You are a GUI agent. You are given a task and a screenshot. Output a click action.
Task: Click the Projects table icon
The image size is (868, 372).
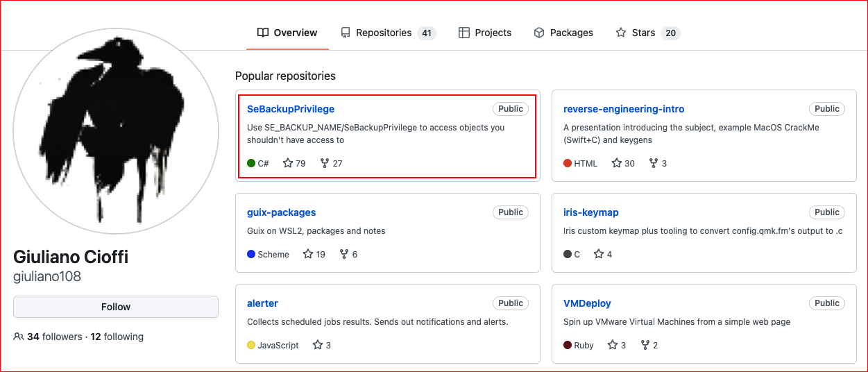click(464, 33)
